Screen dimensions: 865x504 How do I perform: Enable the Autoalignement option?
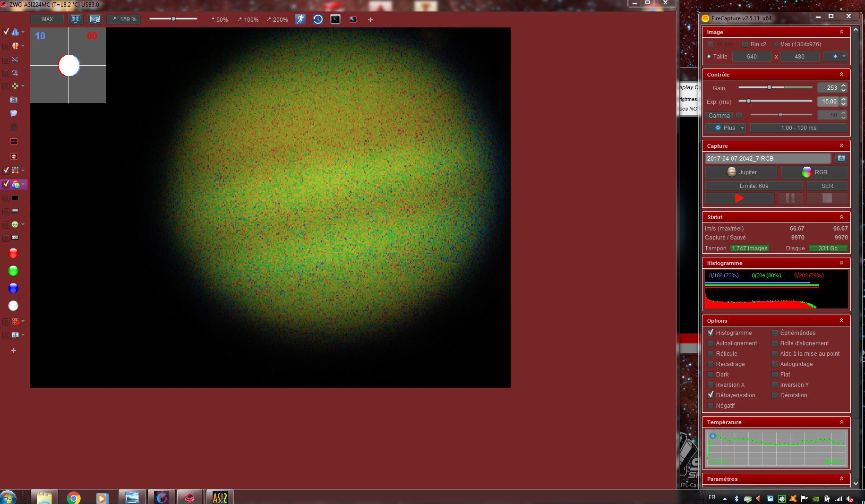coord(711,343)
